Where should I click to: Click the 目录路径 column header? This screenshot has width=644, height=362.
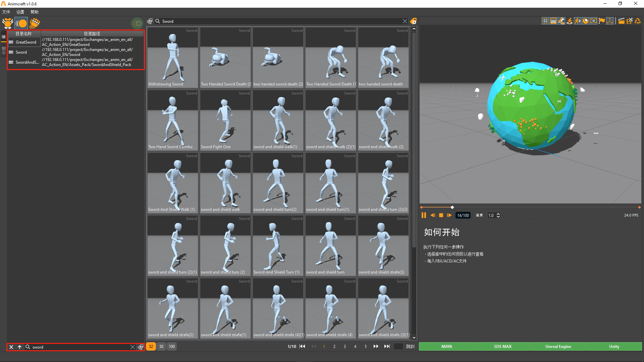[92, 34]
